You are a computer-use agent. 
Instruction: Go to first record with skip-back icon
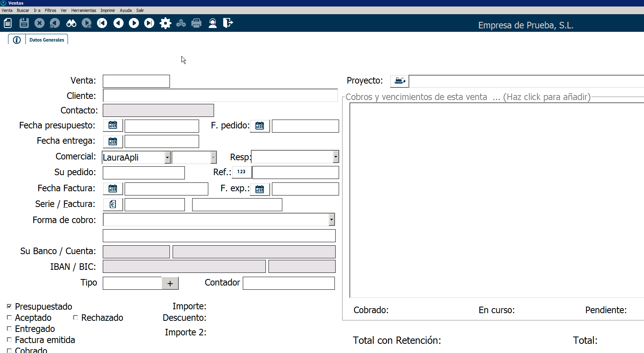click(x=102, y=23)
